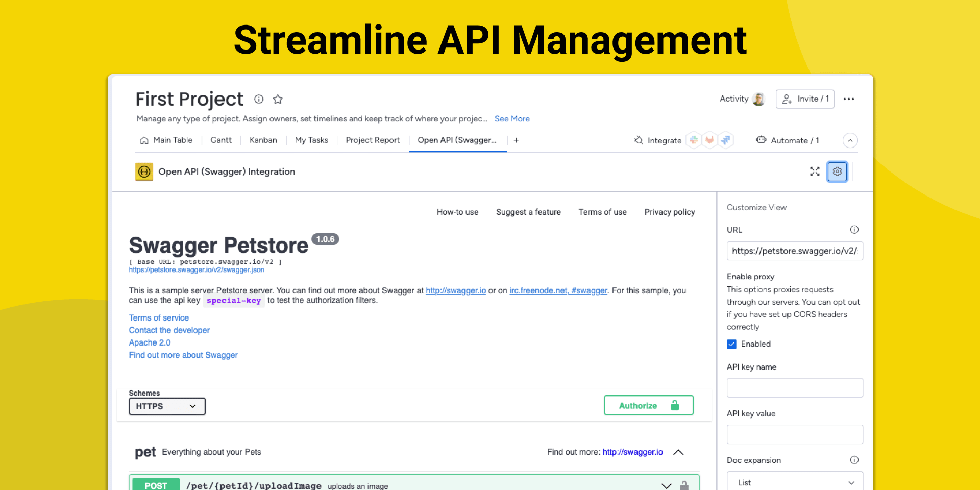The width and height of the screenshot is (980, 490).
Task: Enter fullscreen view with the expand icon
Action: point(815,171)
